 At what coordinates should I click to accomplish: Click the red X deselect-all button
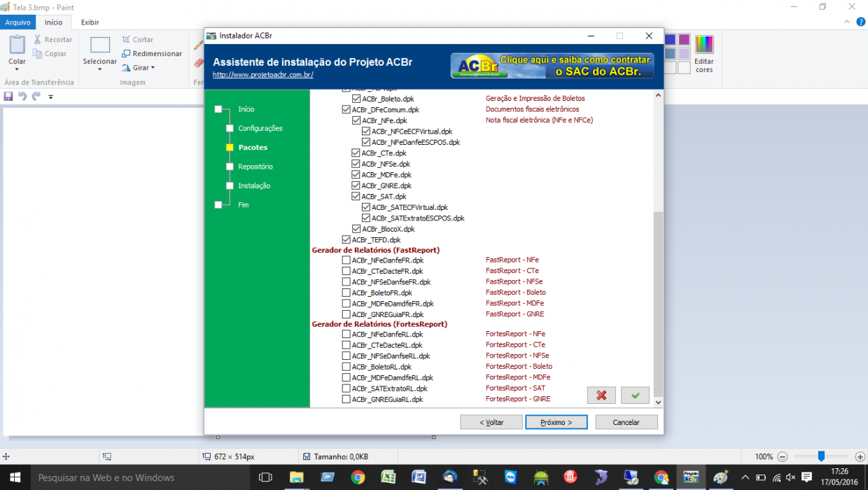pos(601,395)
